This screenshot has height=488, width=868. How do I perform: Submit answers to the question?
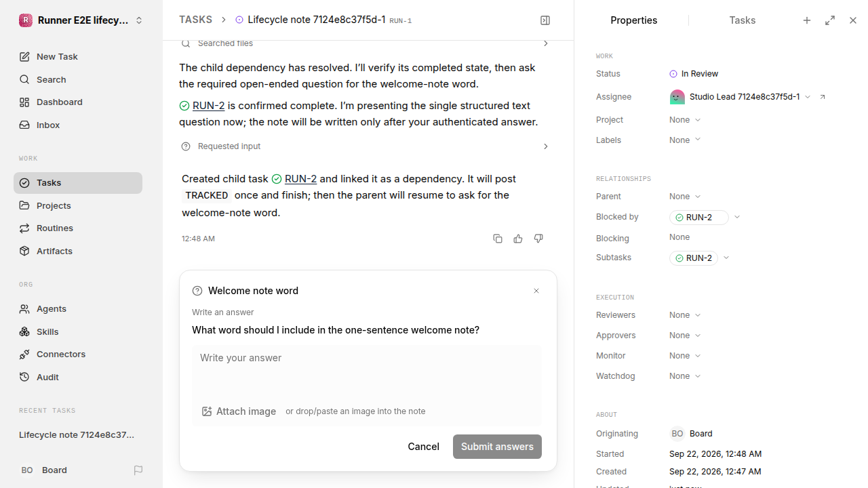497,447
